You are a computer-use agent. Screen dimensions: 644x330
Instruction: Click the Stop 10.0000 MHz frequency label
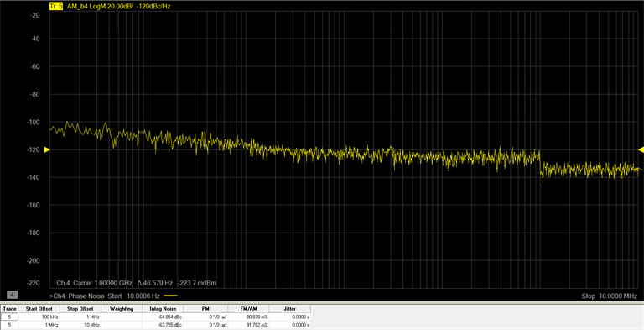click(x=609, y=296)
